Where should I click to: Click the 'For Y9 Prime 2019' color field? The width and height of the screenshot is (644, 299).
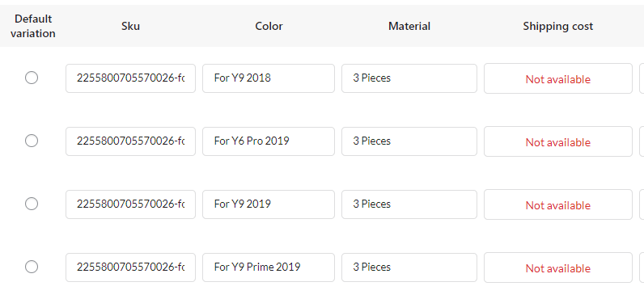[x=269, y=267]
